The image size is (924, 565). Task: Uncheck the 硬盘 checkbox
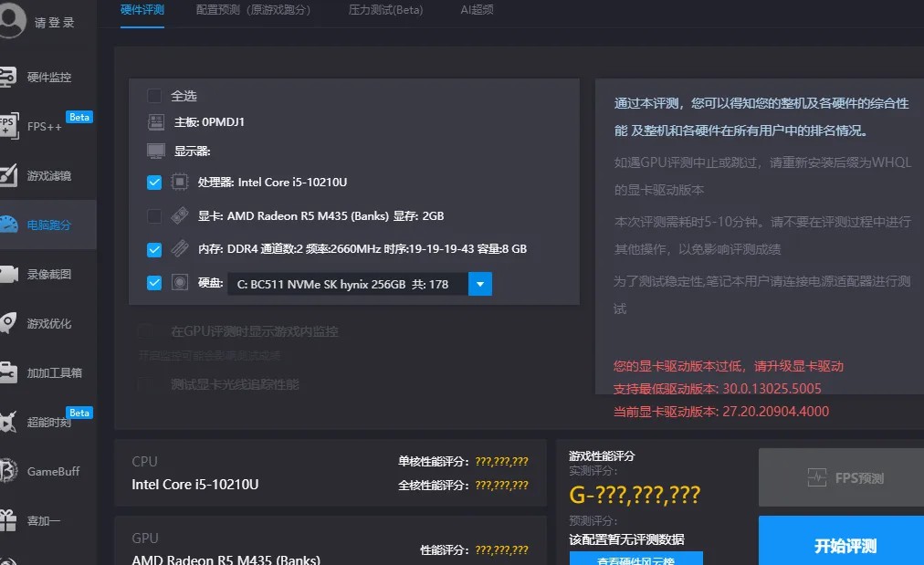tap(154, 283)
